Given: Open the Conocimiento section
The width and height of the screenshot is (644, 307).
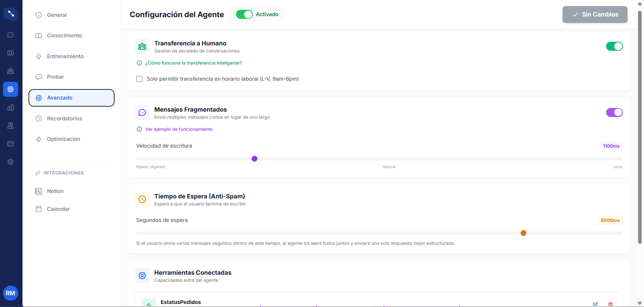Looking at the screenshot, I should coord(64,36).
